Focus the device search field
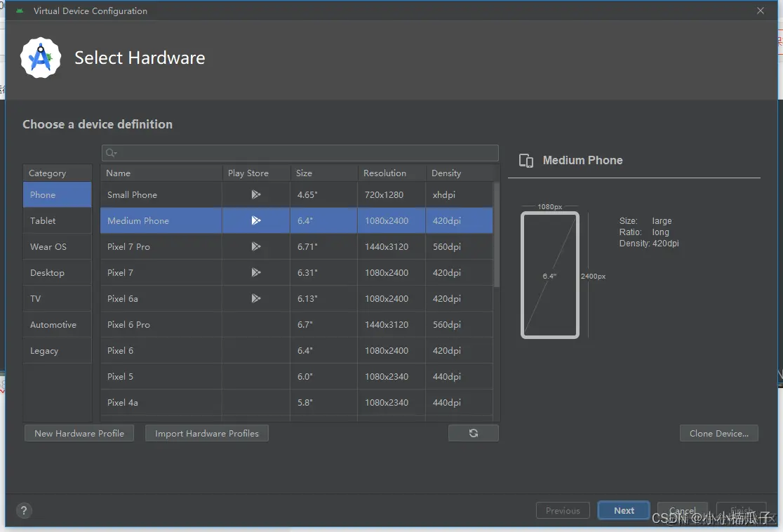783x532 pixels. 300,153
